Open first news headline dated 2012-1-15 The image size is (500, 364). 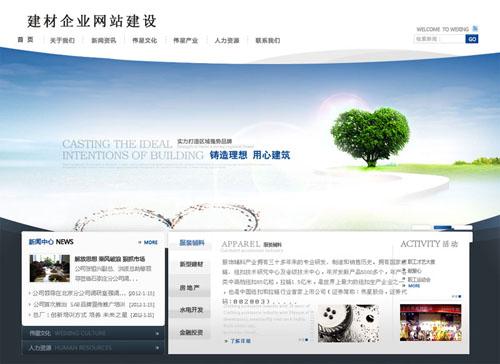coord(94,293)
